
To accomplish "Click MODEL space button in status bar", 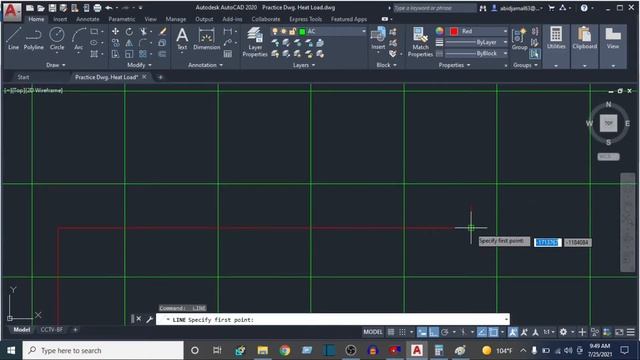I will pos(373,332).
